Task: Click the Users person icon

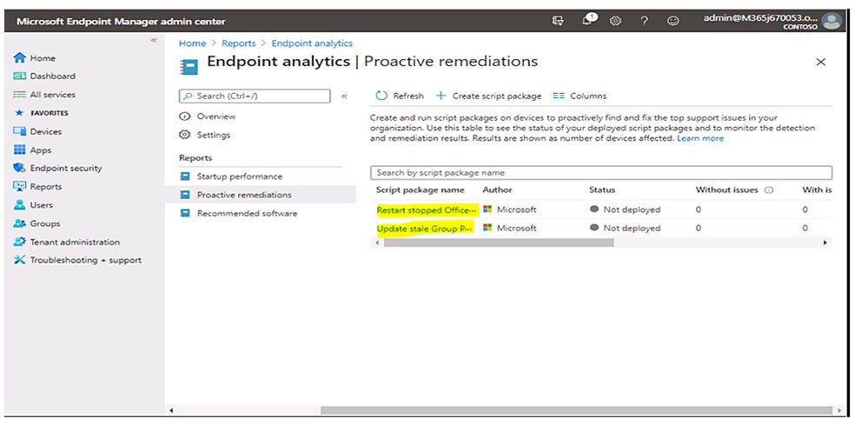Action: (x=20, y=205)
